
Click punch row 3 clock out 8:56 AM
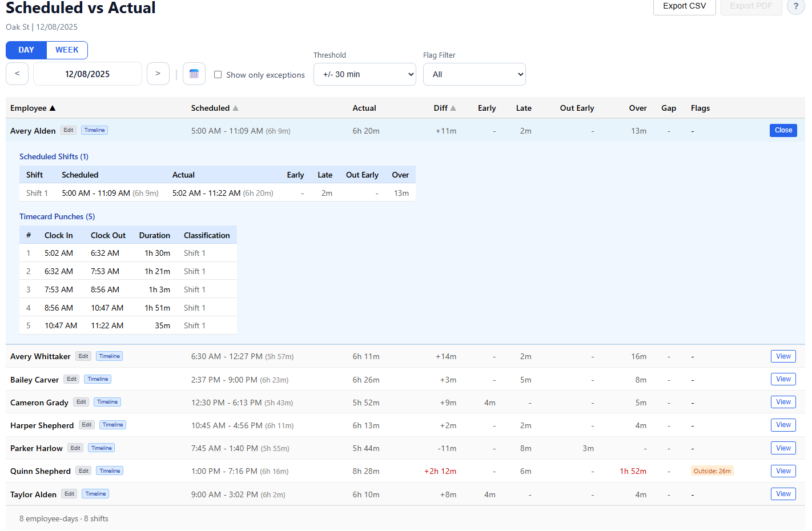[105, 289]
